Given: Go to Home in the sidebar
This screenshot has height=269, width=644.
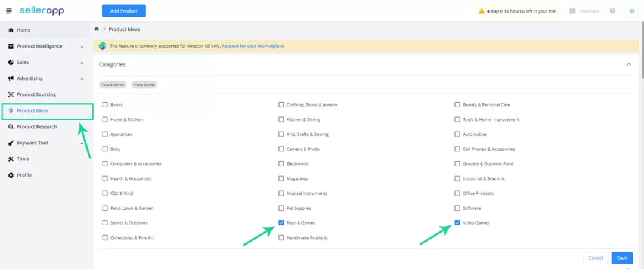Looking at the screenshot, I should tap(23, 30).
